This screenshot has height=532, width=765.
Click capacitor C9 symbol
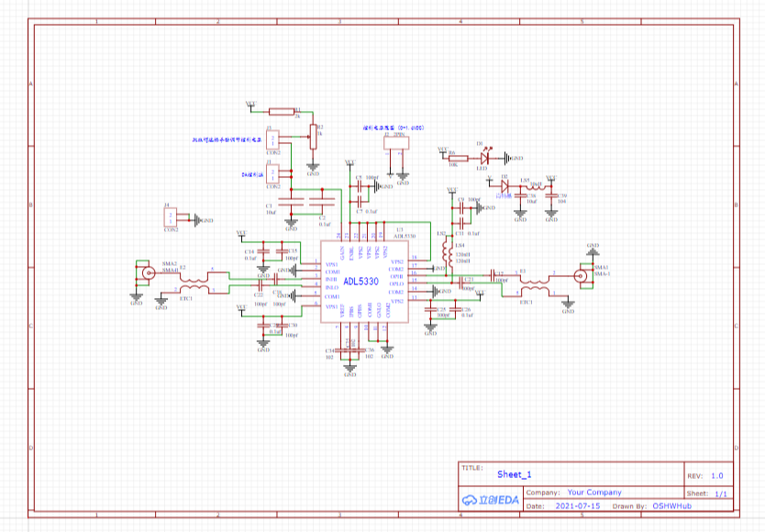tap(461, 207)
